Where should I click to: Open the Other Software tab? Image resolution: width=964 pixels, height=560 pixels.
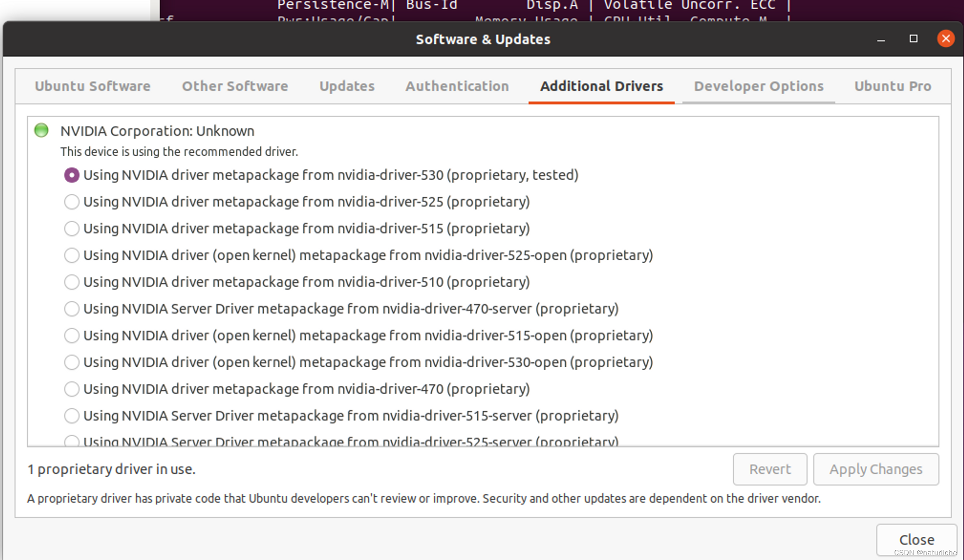point(235,86)
